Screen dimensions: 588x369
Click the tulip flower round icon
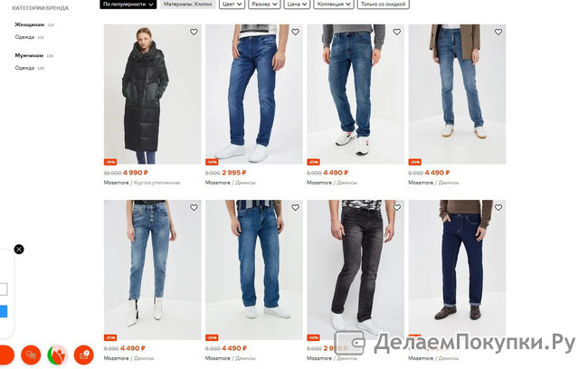tap(57, 355)
